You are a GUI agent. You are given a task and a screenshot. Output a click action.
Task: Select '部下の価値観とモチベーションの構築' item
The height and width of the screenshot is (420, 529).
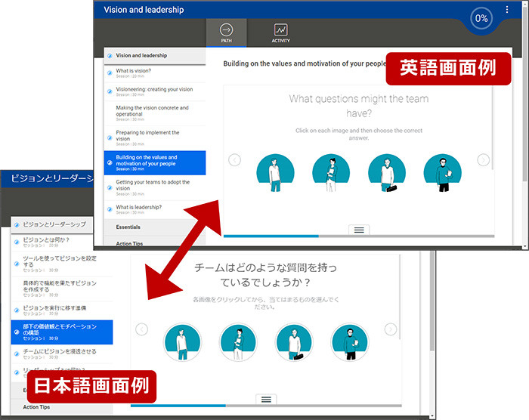(62, 332)
